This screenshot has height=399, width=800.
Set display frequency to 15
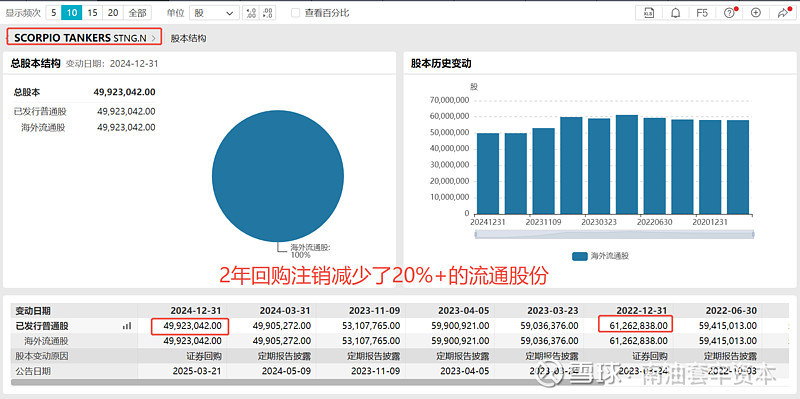click(92, 13)
